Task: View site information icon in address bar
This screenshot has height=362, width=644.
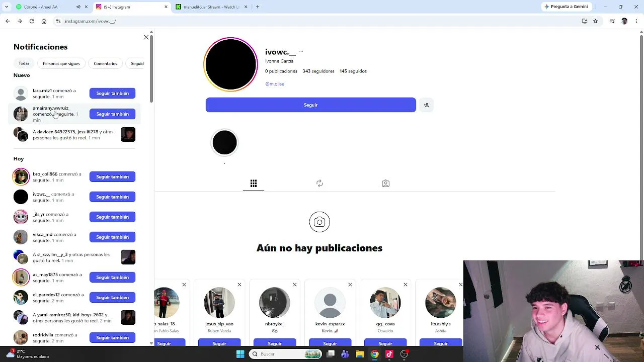Action: (58, 21)
